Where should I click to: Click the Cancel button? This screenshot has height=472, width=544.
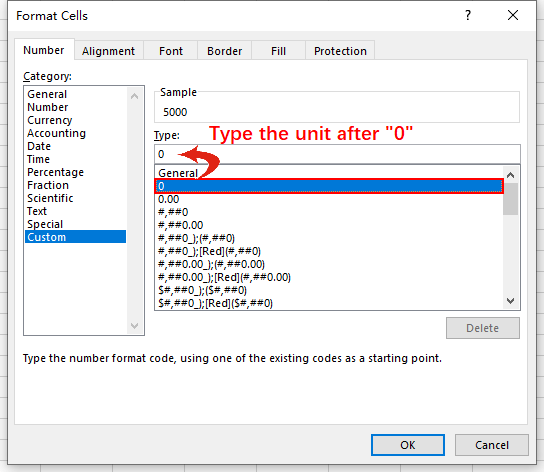click(x=492, y=445)
